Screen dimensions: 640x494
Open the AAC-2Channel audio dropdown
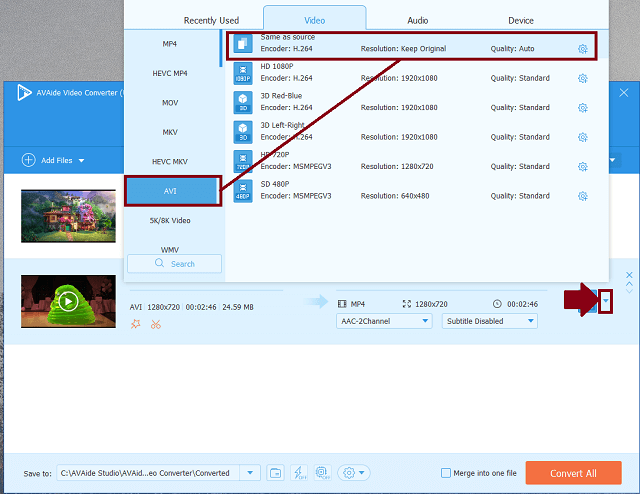click(384, 321)
